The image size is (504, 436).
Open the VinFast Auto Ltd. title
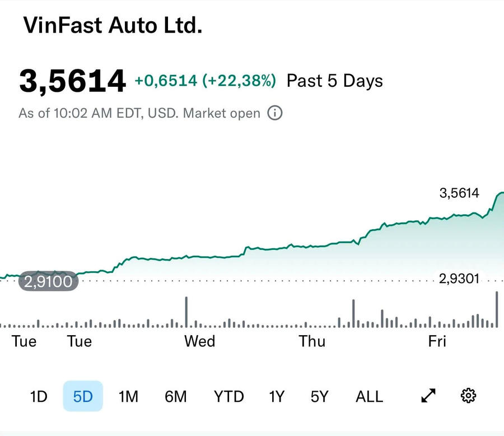113,26
